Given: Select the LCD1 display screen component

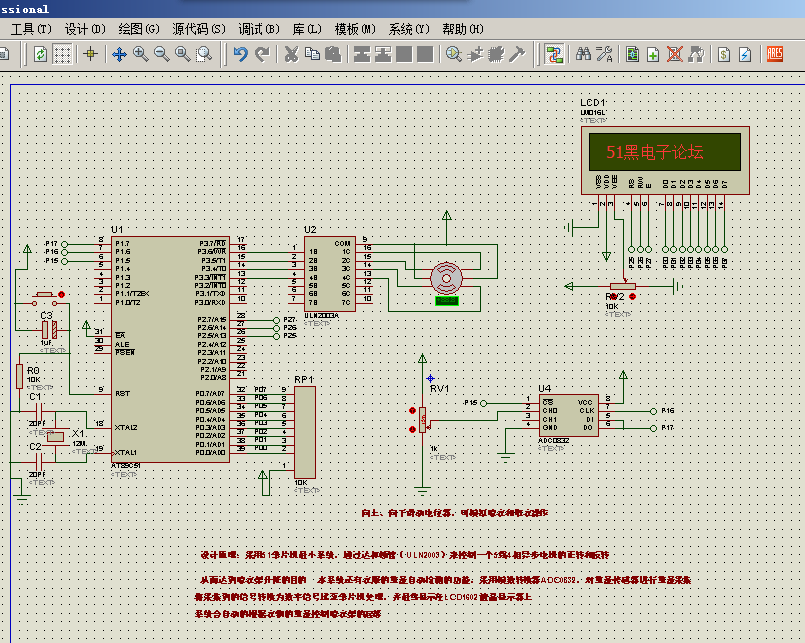Looking at the screenshot, I should (x=665, y=160).
